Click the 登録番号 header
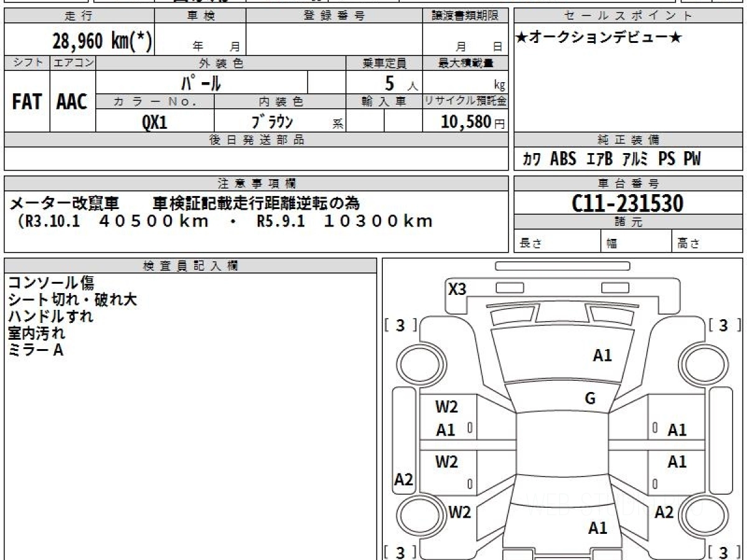 pos(335,16)
